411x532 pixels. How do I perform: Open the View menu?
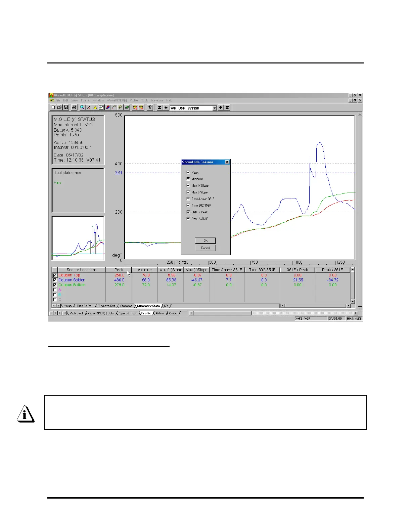[x=75, y=100]
